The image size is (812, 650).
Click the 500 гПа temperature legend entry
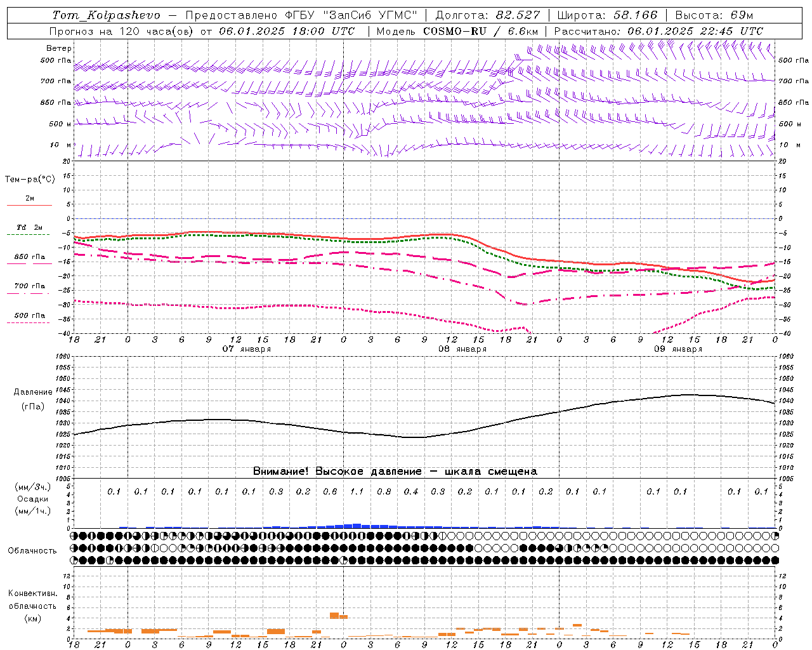click(x=30, y=315)
